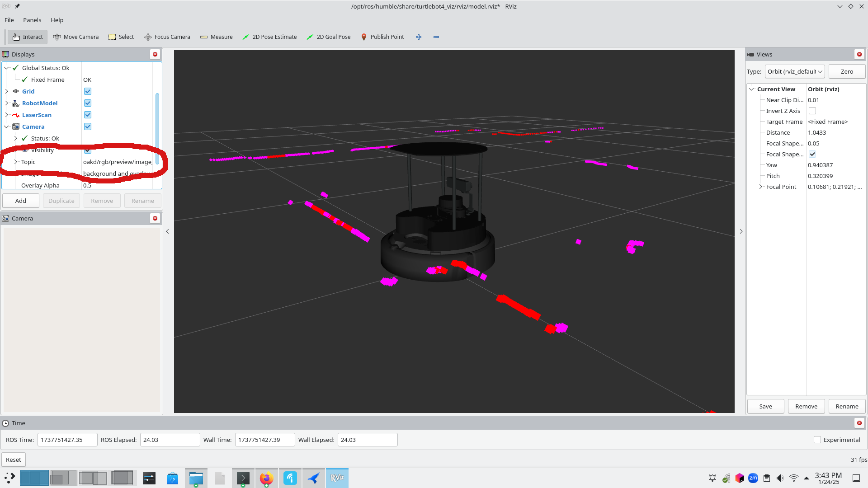The image size is (868, 488).
Task: Click the Zero view button
Action: 847,71
